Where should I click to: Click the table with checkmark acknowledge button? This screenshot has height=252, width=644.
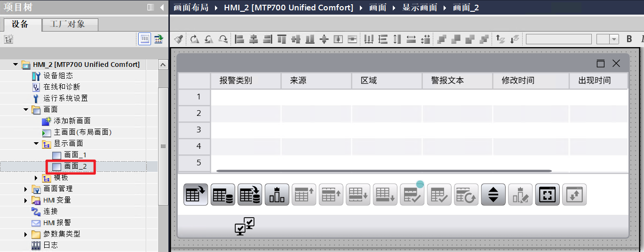(x=439, y=195)
